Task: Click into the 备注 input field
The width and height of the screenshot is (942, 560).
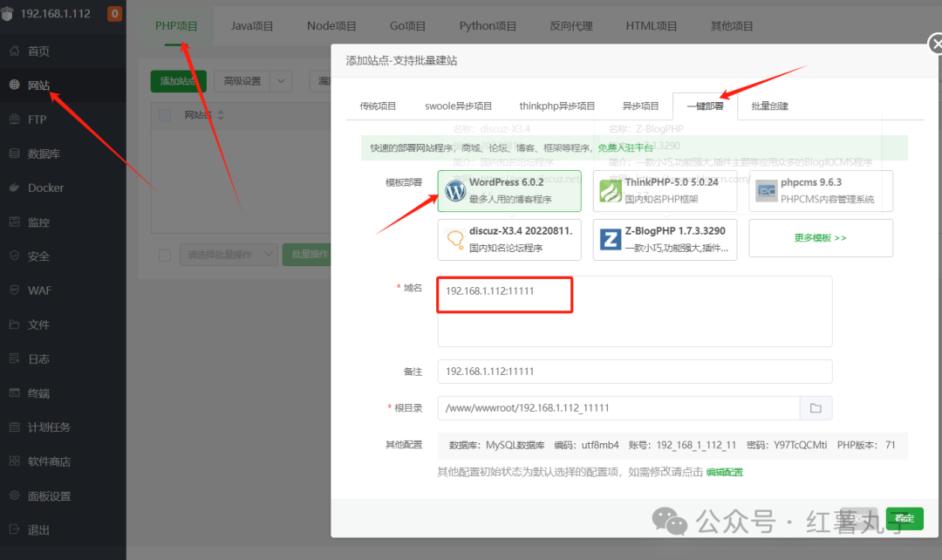Action: point(635,372)
